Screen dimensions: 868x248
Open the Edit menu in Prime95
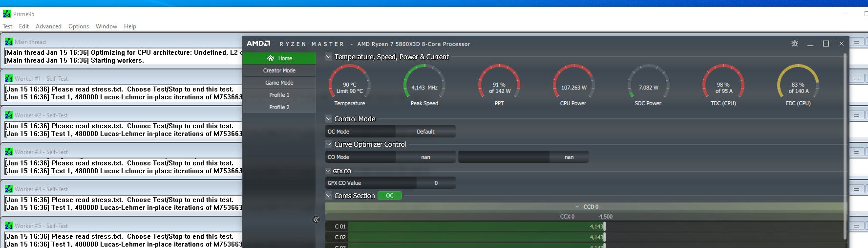[24, 26]
